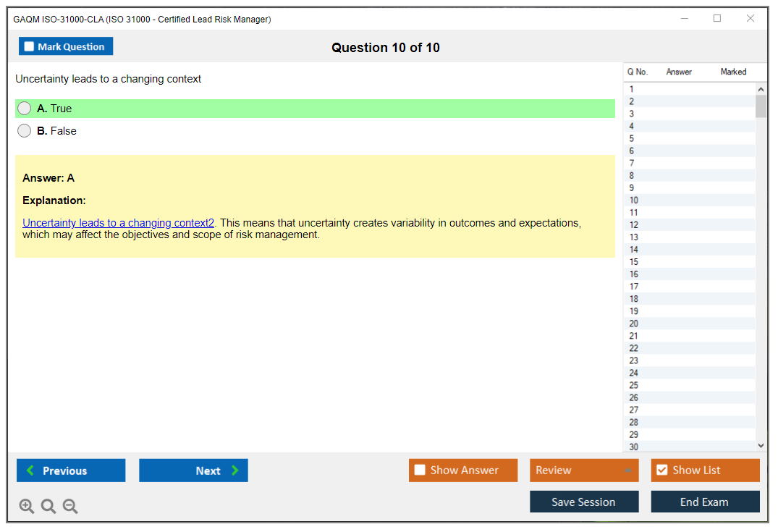Maximize the exam window
The image size is (778, 532).
tap(717, 19)
